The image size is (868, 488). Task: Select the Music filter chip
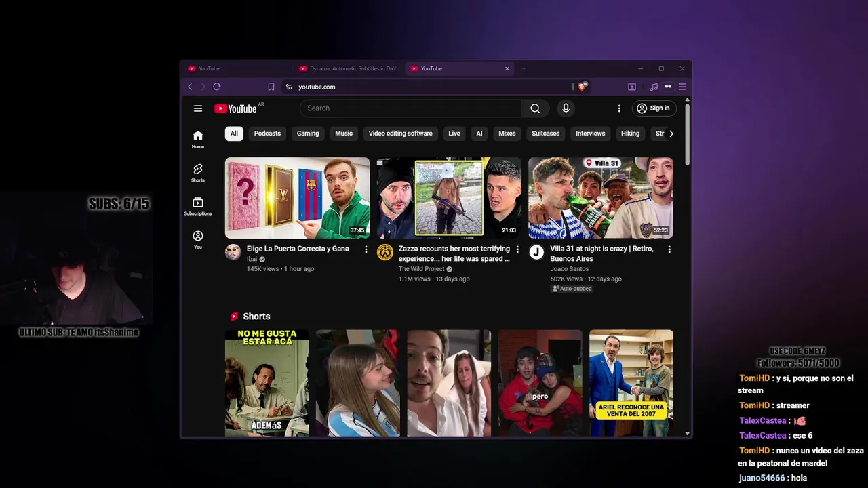[344, 134]
